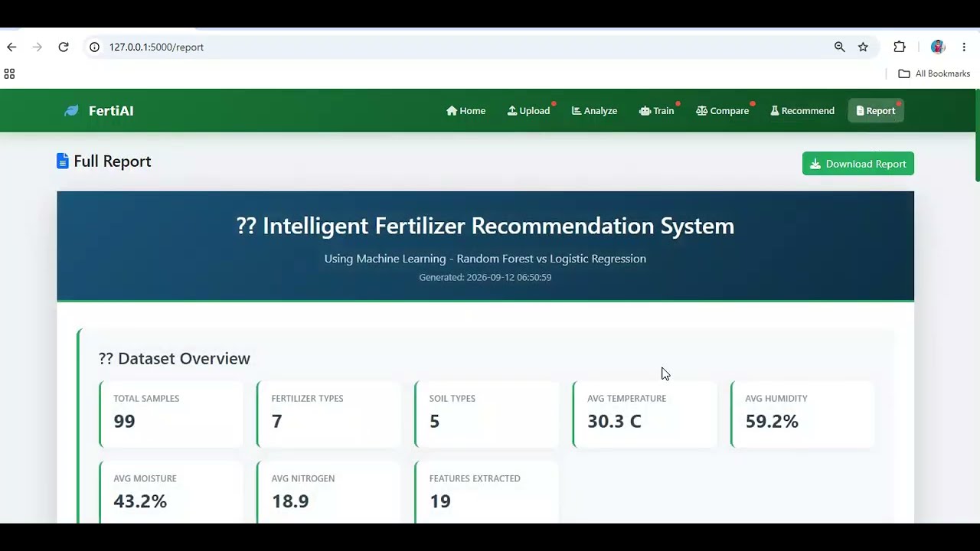
Task: Click the FertiAI leaf logo icon
Action: 71,111
